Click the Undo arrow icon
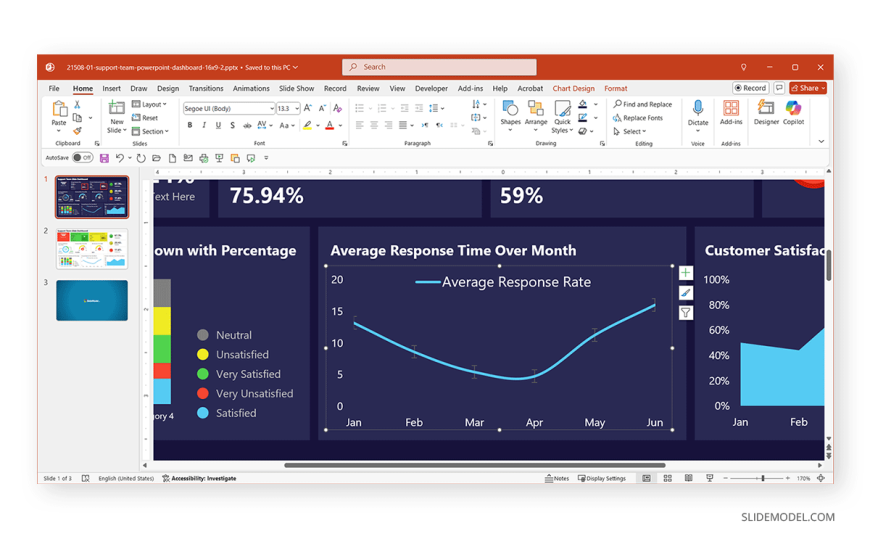The image size is (870, 539). (119, 158)
